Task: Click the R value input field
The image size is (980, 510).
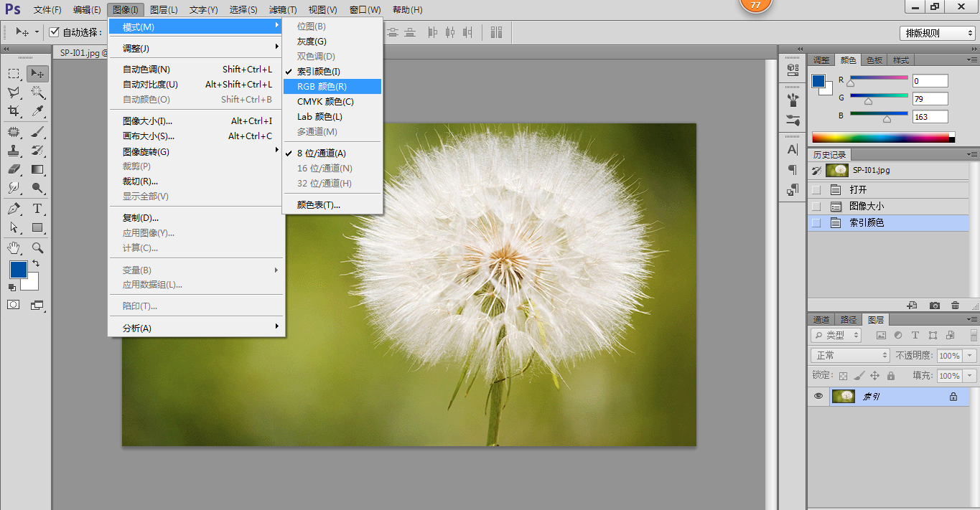Action: click(930, 81)
